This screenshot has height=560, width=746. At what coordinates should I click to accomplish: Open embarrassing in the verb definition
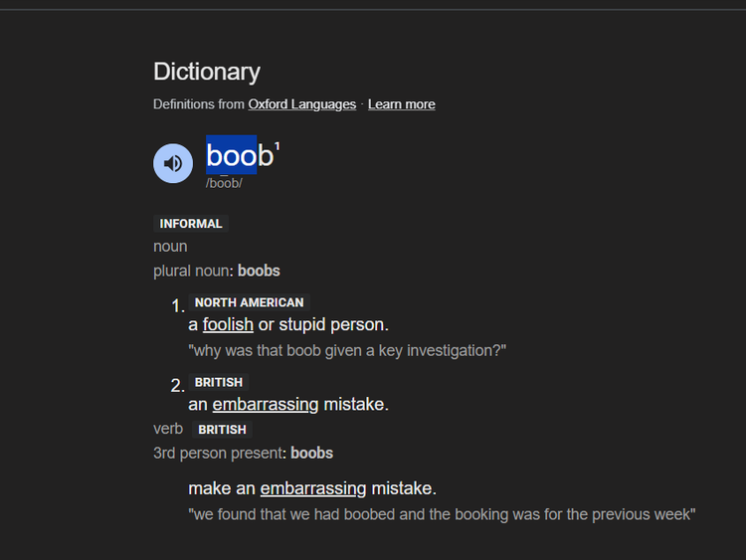pos(313,488)
